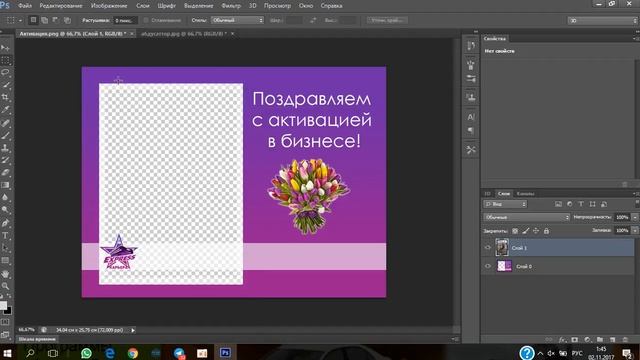Switch to the second document tab
The image size is (640, 360).
coord(183,34)
